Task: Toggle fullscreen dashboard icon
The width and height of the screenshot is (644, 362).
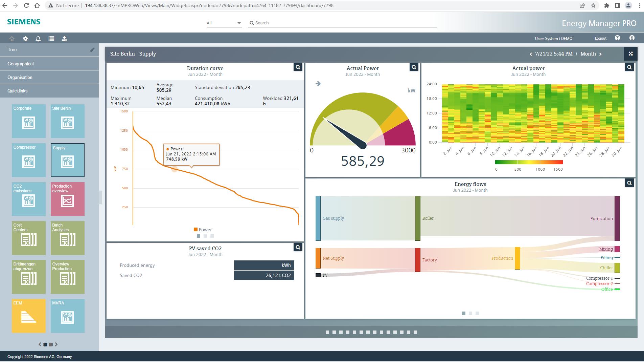Action: point(630,54)
